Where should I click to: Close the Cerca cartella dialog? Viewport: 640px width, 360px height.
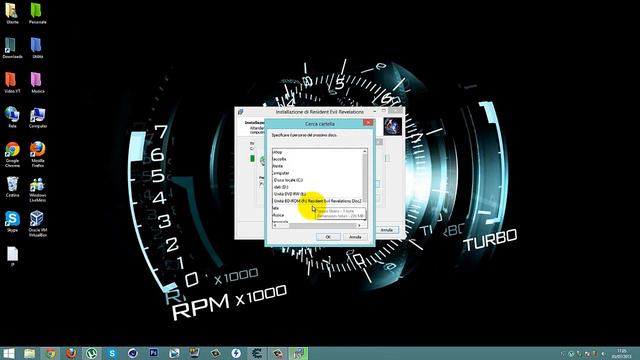pos(368,122)
